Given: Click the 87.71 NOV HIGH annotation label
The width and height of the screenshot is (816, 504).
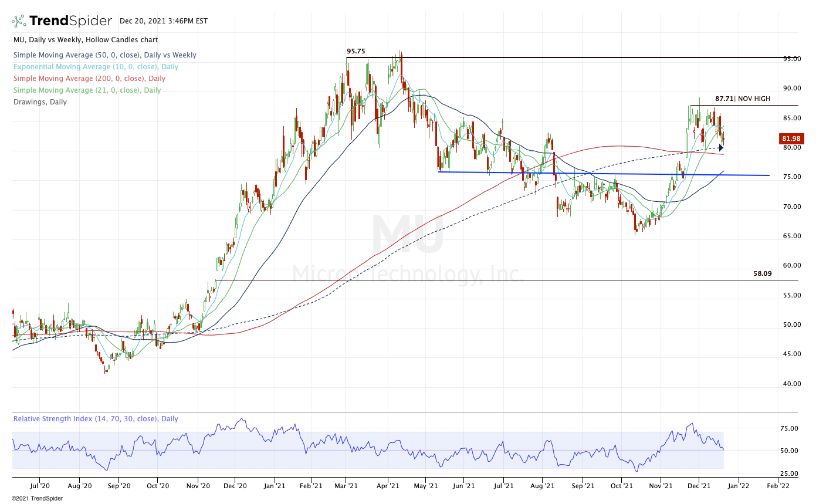Looking at the screenshot, I should pos(742,99).
